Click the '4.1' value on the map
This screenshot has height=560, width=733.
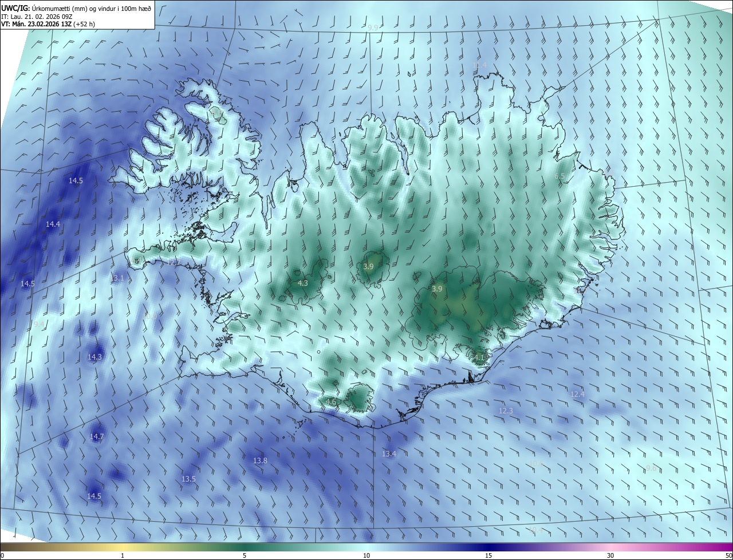[x=479, y=357]
